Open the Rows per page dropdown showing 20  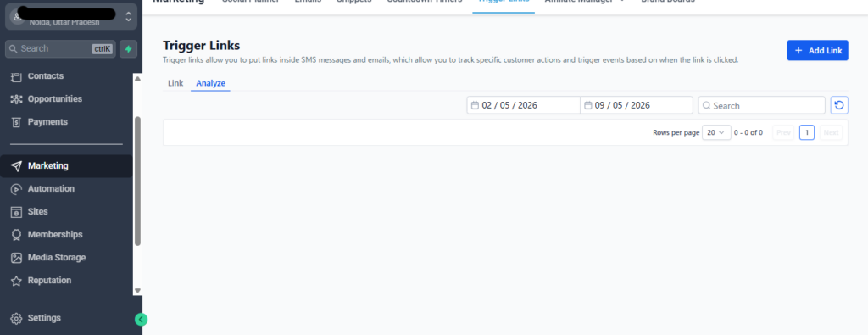coord(716,132)
